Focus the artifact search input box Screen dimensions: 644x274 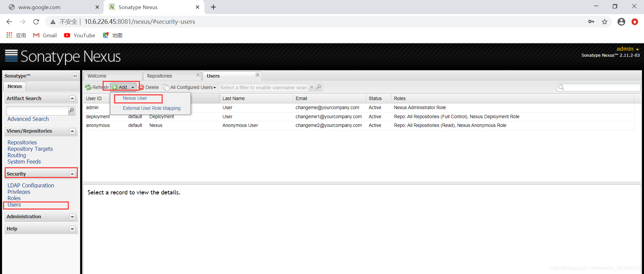click(37, 110)
